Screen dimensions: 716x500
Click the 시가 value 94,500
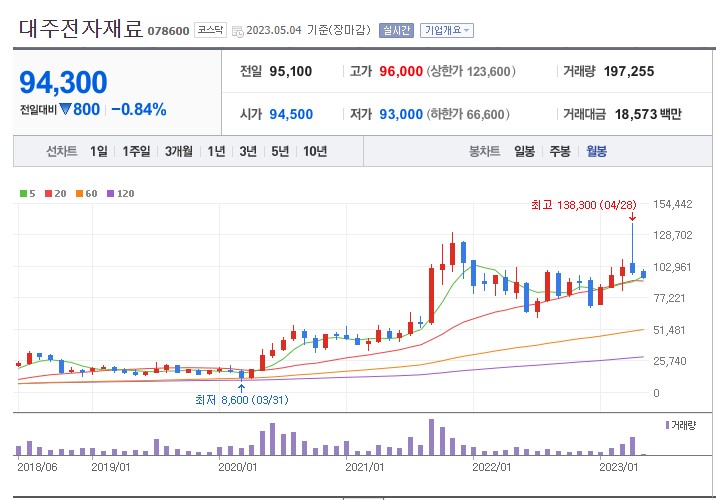(x=291, y=114)
